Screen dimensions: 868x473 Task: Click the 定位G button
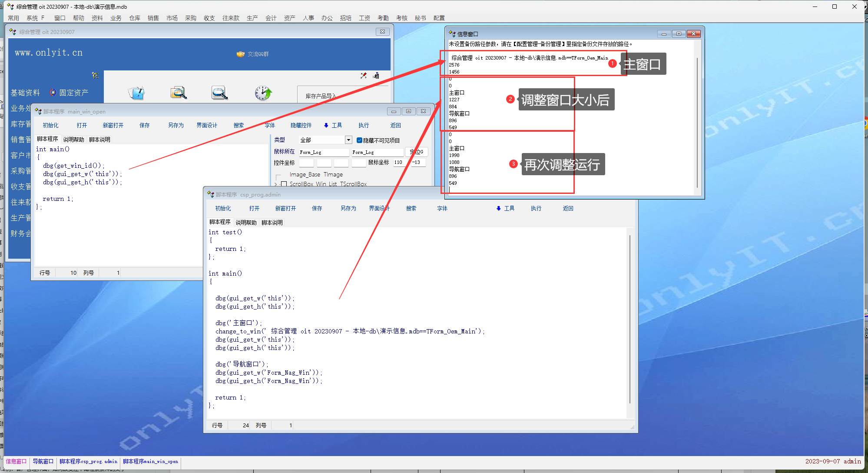416,152
